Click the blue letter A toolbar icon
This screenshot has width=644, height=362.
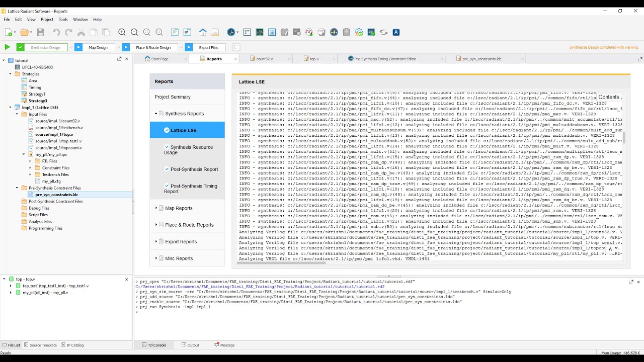pos(396,32)
